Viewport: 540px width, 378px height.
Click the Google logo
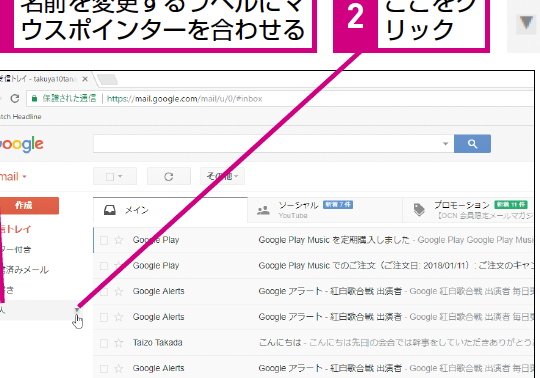(x=21, y=145)
